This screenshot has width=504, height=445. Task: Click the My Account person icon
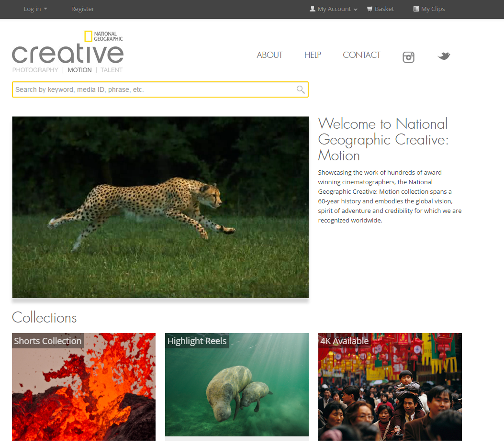[313, 9]
